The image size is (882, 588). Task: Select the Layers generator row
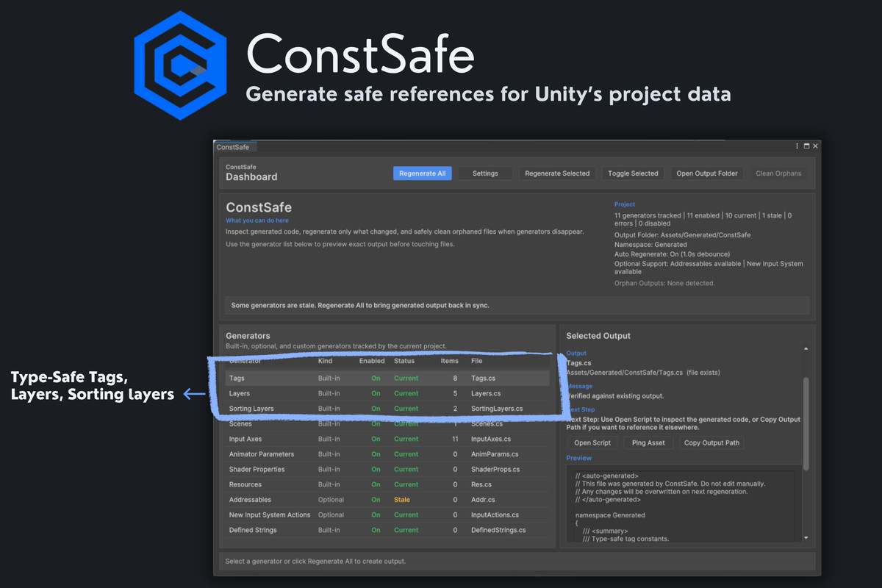387,393
